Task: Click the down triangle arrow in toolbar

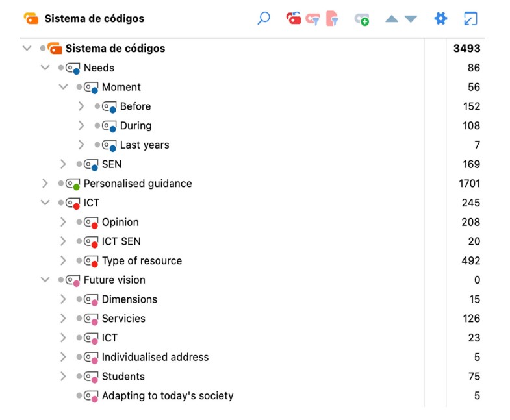Action: [x=411, y=19]
